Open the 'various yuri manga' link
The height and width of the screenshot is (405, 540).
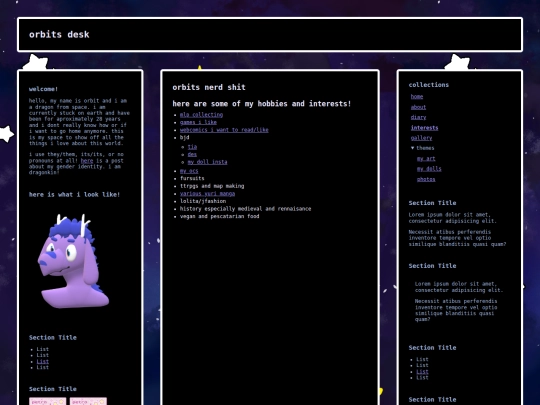coord(207,194)
